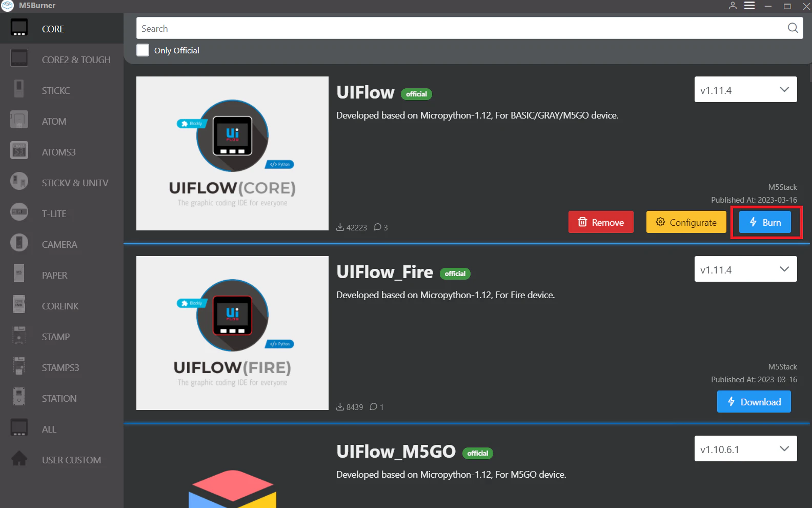The image size is (812, 508).
Task: Click the UIFlow_M5GO firmware title
Action: (396, 452)
